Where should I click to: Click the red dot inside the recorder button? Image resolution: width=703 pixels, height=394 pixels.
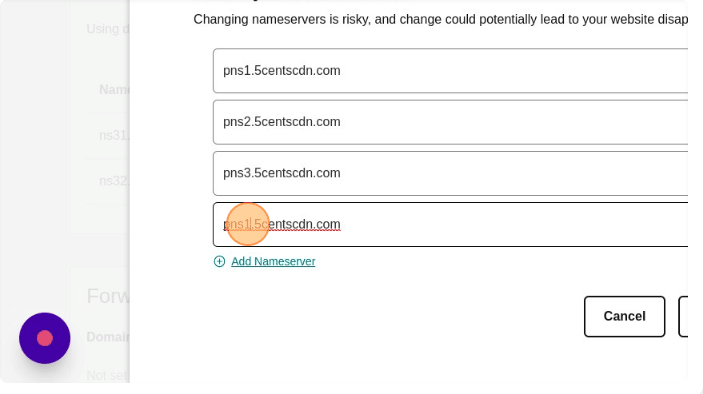coord(45,338)
